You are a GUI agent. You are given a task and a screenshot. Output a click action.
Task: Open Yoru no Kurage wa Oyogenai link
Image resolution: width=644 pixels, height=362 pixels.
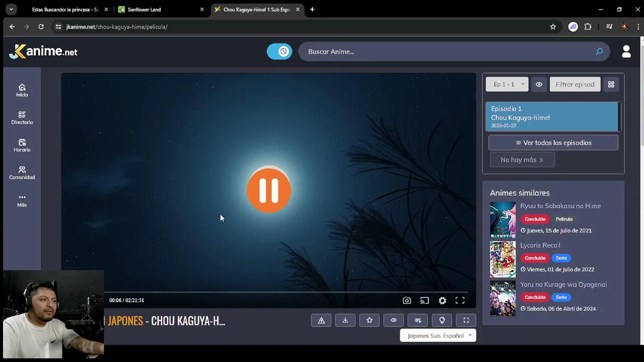(563, 285)
